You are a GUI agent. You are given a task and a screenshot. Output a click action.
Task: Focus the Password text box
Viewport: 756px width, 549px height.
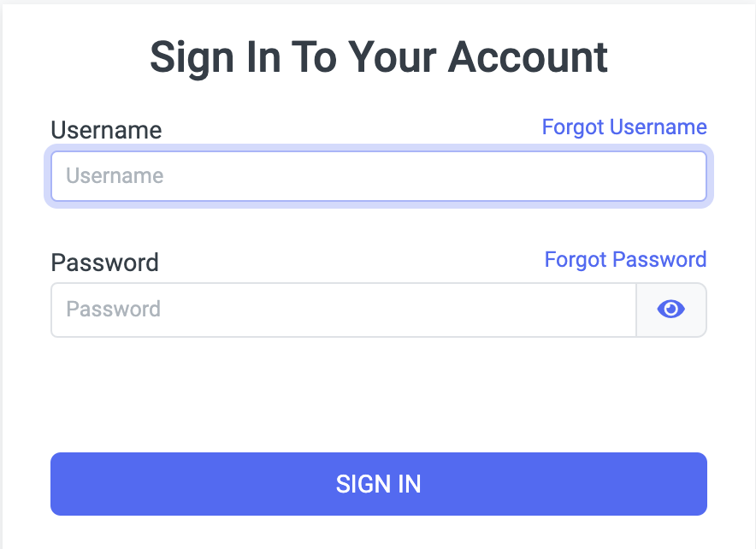click(343, 310)
